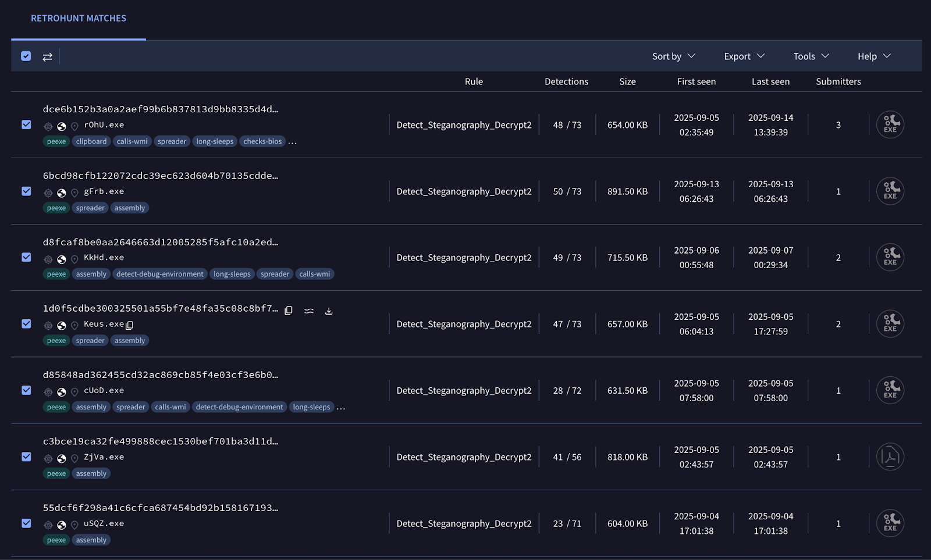The width and height of the screenshot is (931, 560).
Task: Select the Retrohunt Matches tab
Action: [79, 19]
